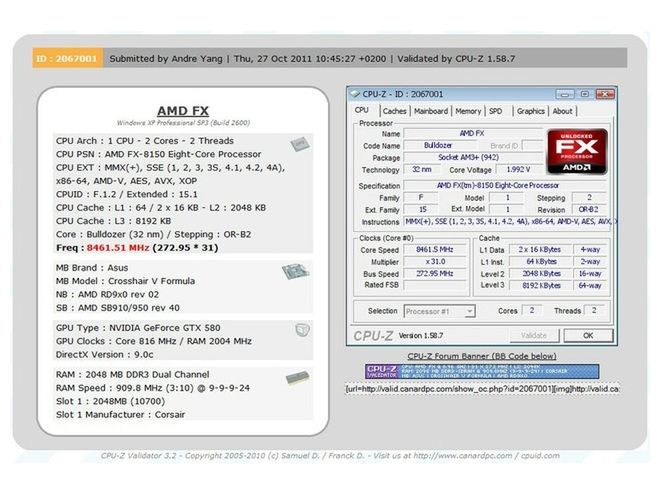Click the Multiplier x 31.0 field
This screenshot has height=493, width=660.
click(435, 262)
